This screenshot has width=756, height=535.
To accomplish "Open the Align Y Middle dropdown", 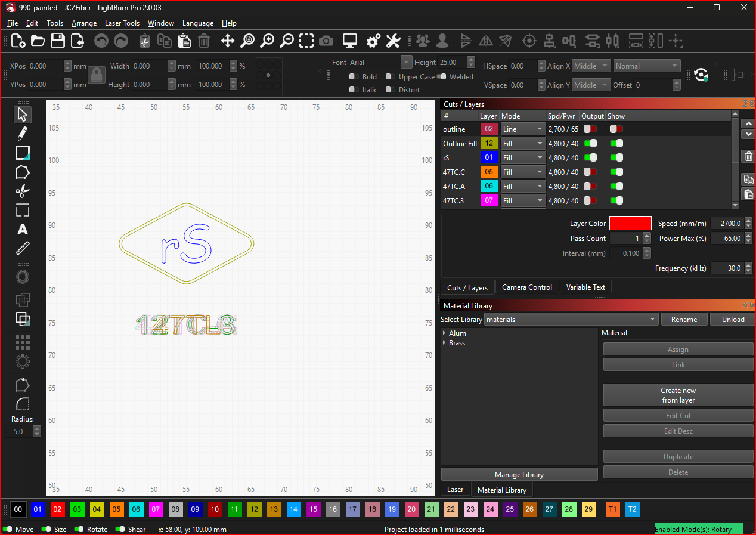I will click(591, 85).
